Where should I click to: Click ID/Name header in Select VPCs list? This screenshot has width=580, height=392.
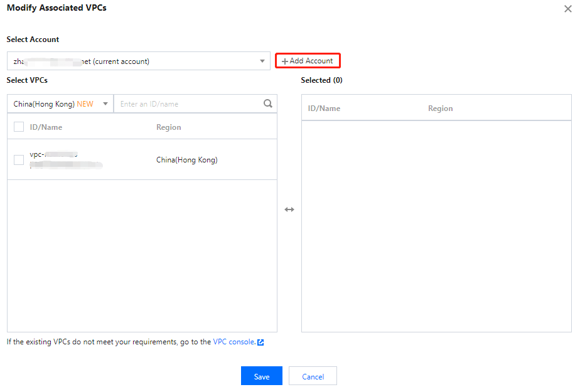[46, 127]
